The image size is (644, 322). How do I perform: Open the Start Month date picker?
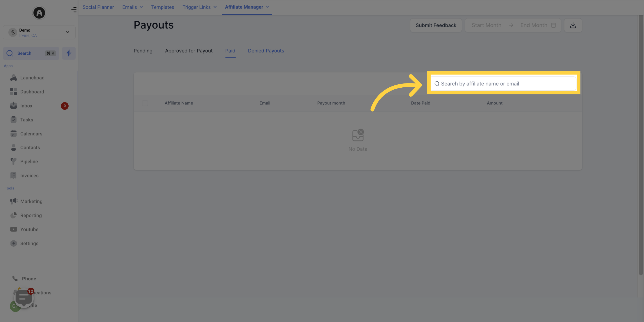pos(486,25)
